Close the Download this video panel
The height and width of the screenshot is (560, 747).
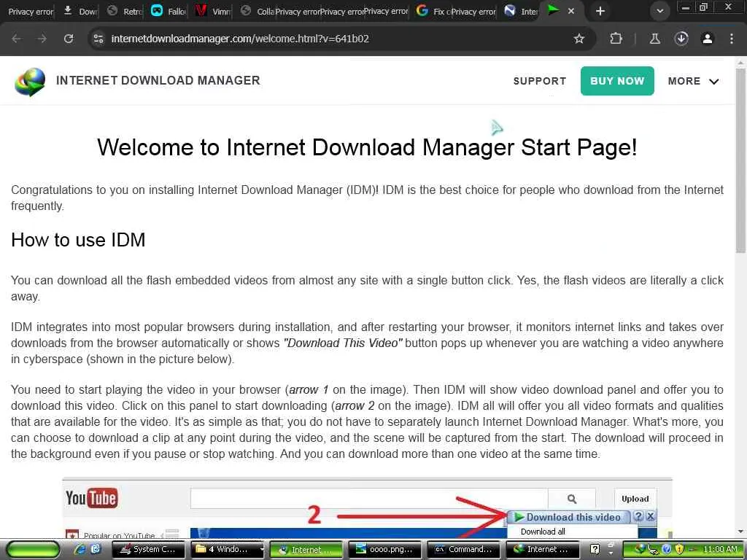click(x=650, y=517)
